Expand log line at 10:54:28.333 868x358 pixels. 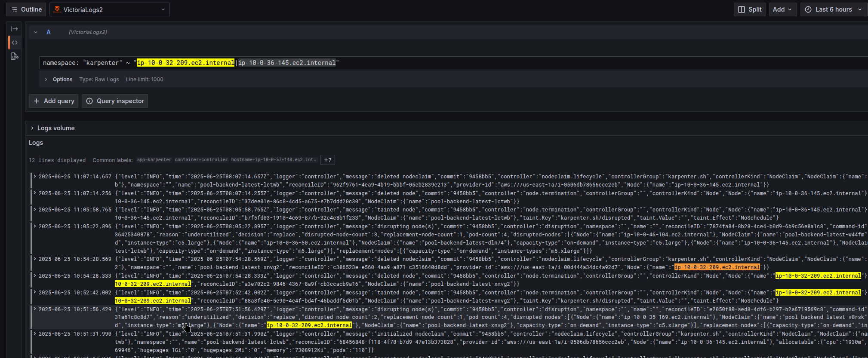(35, 275)
